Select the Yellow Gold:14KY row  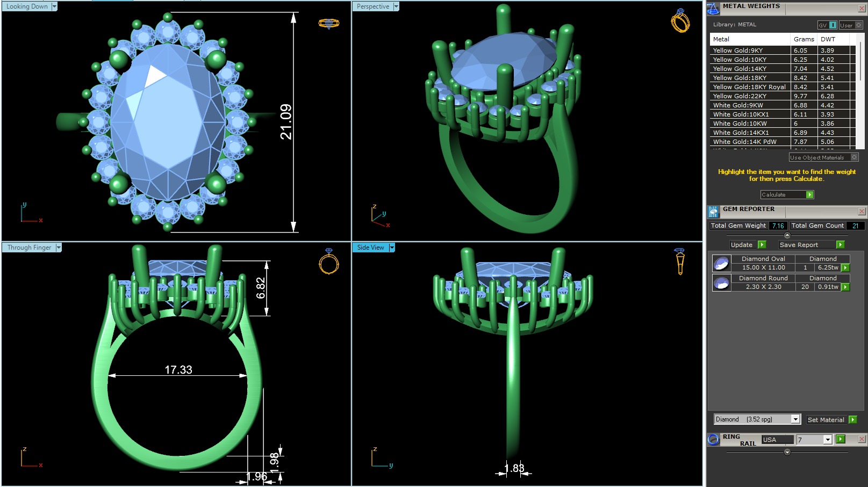[783, 69]
